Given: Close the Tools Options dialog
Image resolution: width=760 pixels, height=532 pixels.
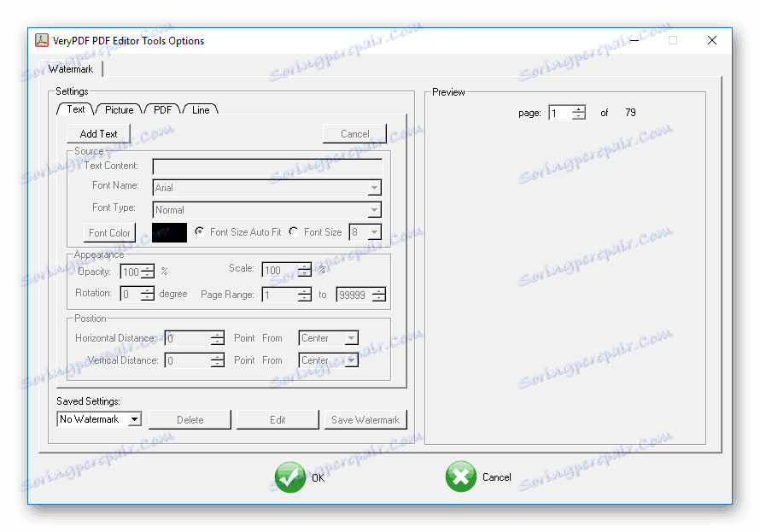Looking at the screenshot, I should tap(712, 40).
